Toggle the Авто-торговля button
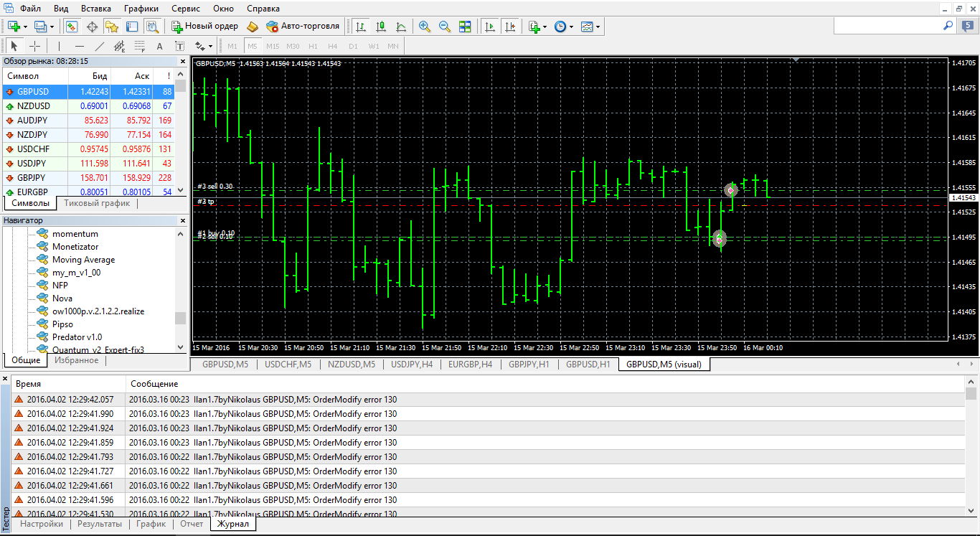This screenshot has width=980, height=536. pyautogui.click(x=303, y=27)
